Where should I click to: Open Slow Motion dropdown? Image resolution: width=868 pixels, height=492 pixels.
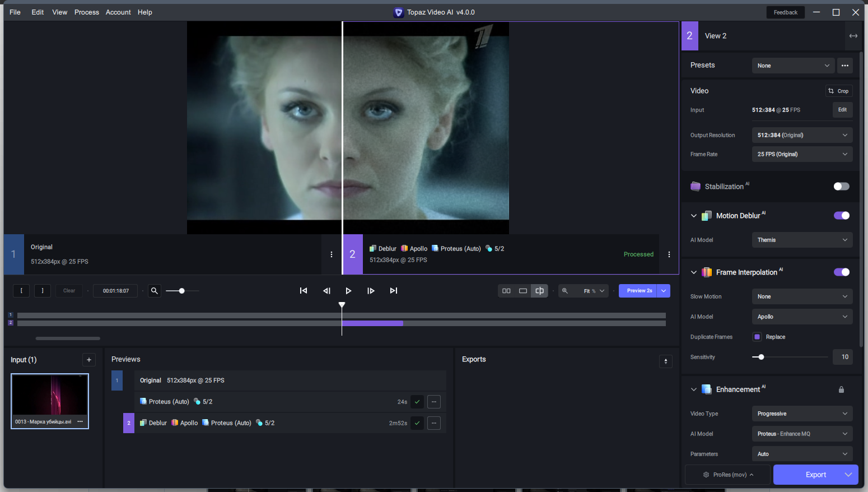[802, 296]
